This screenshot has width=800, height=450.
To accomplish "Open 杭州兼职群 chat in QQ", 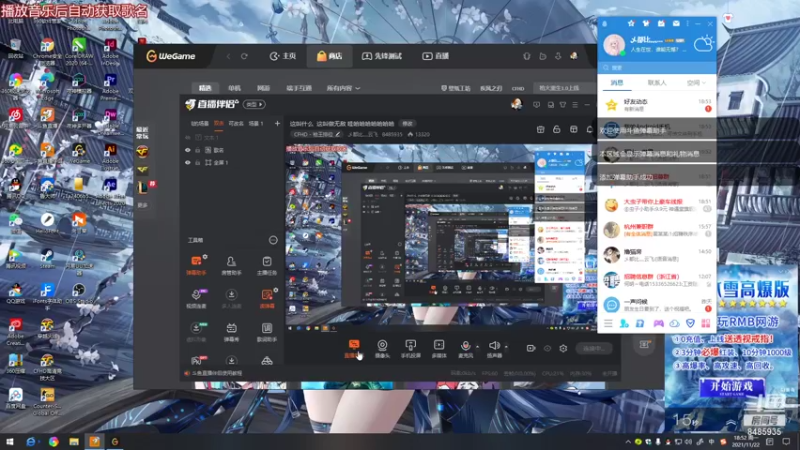I will tap(657, 230).
